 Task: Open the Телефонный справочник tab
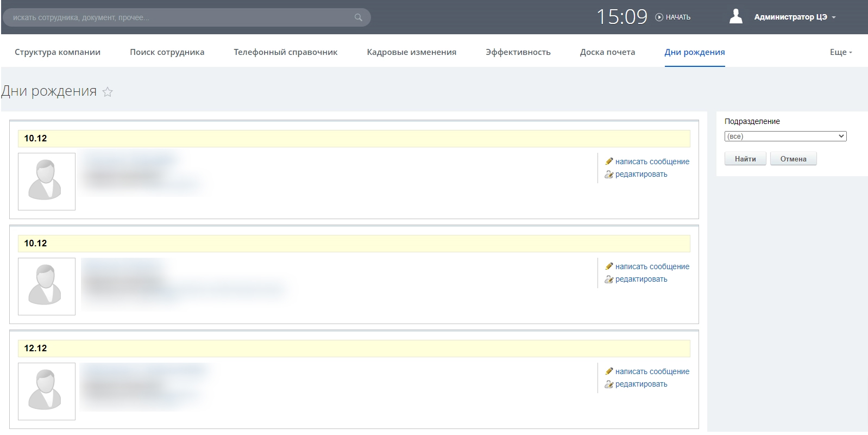[x=285, y=52]
